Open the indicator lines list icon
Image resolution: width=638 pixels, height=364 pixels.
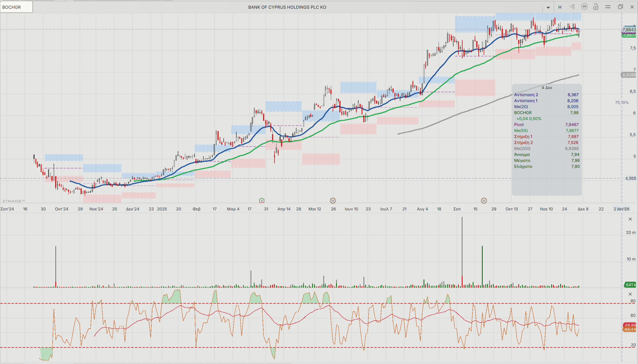(x=572, y=7)
